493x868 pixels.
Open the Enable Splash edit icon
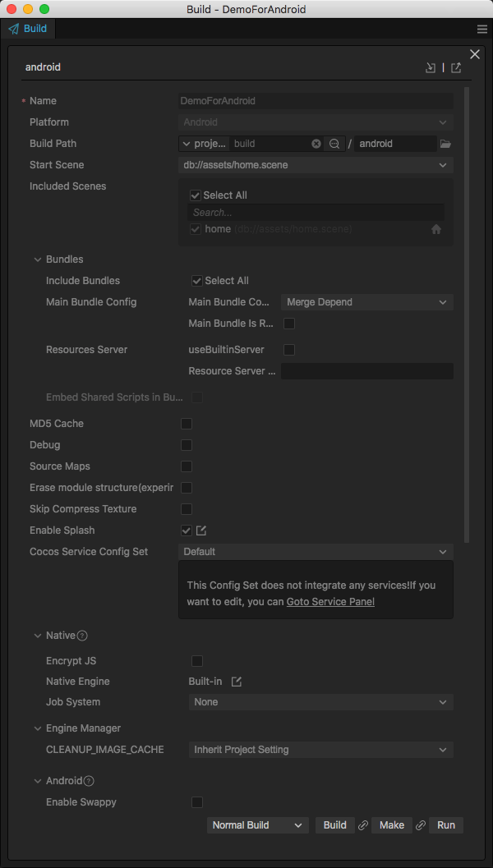tap(201, 530)
